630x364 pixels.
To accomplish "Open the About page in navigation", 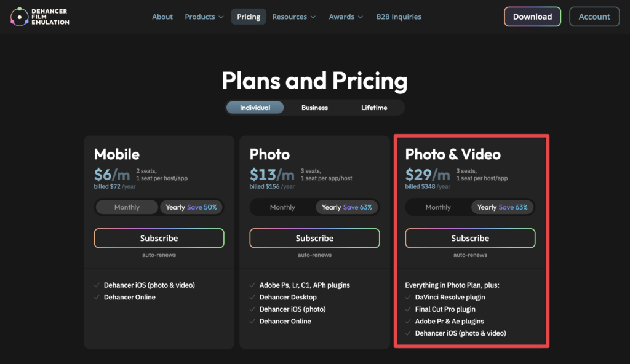I will [x=162, y=17].
